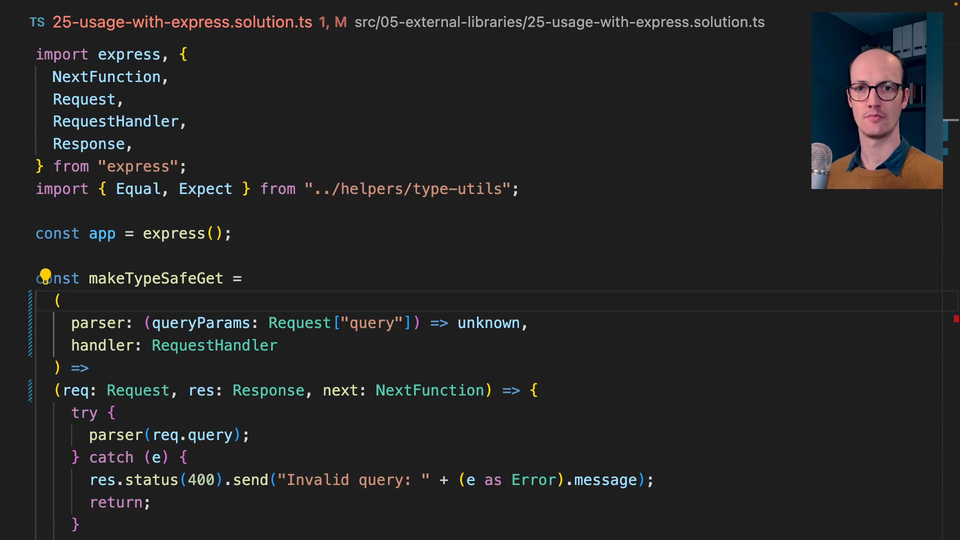This screenshot has height=540, width=960.
Task: Click the "Invalid query: " string literal
Action: coord(357,480)
